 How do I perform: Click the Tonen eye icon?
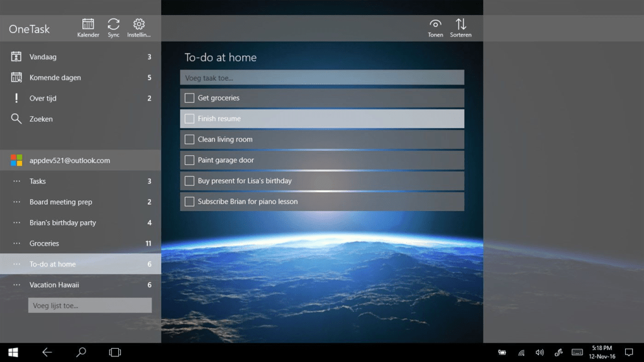point(435,25)
